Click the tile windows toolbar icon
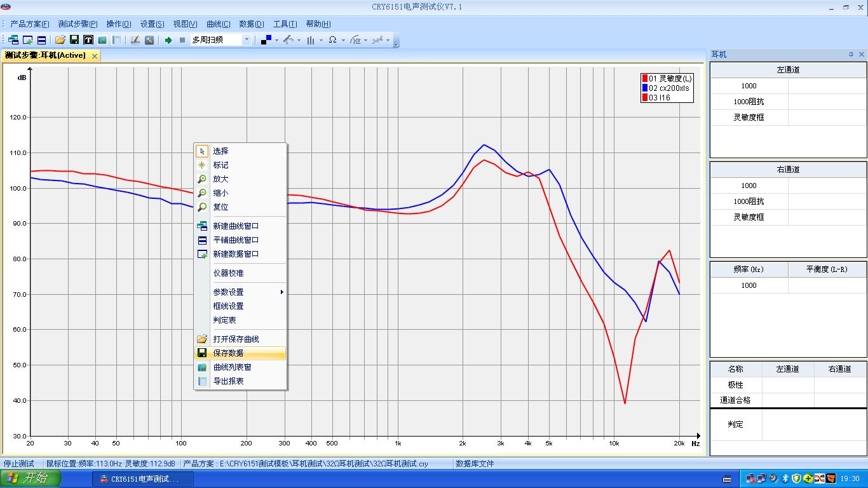Screen dimensions: 868x488 41,40
